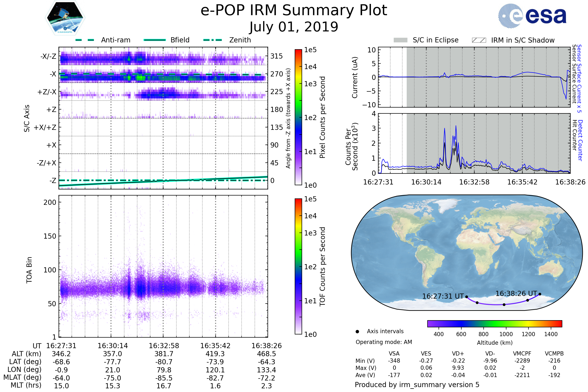The image size is (588, 392).
Task: Click the 16:27:31 UT start point on map
Action: coord(466,297)
